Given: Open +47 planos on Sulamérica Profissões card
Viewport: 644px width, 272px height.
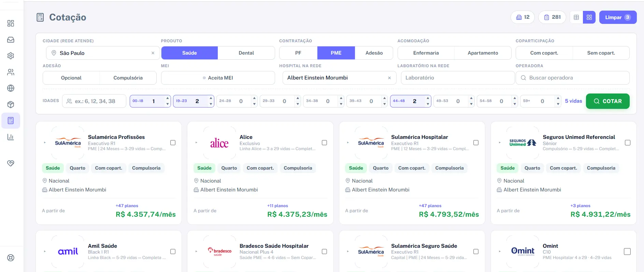Looking at the screenshot, I should [x=127, y=206].
